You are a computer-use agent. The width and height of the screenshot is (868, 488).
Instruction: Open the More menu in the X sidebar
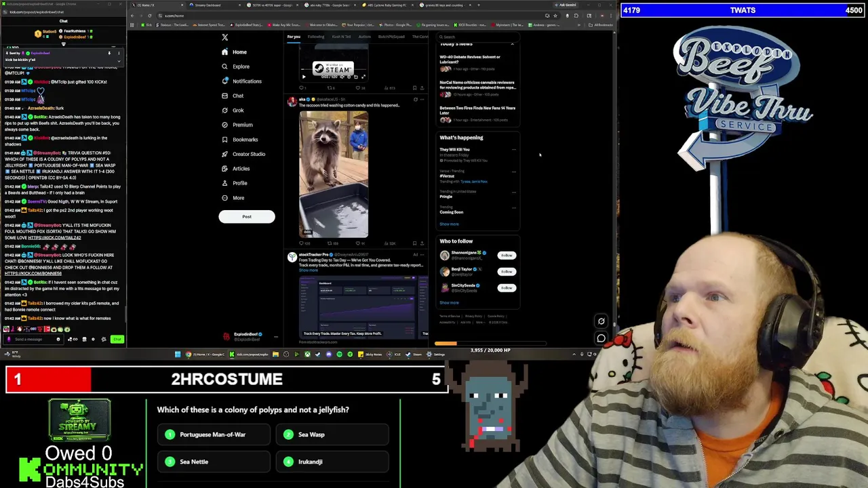pyautogui.click(x=233, y=198)
